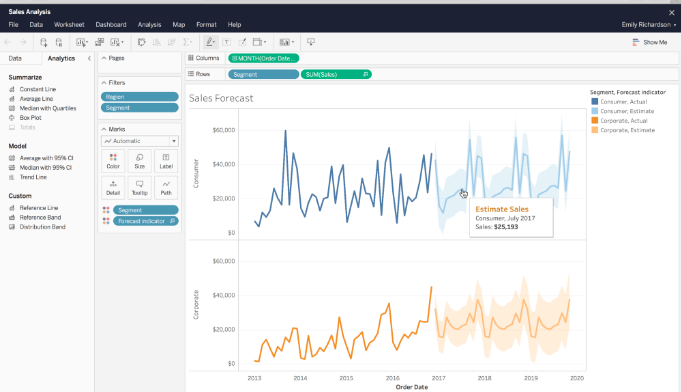
Task: Click the Segment filter pill
Action: click(139, 108)
